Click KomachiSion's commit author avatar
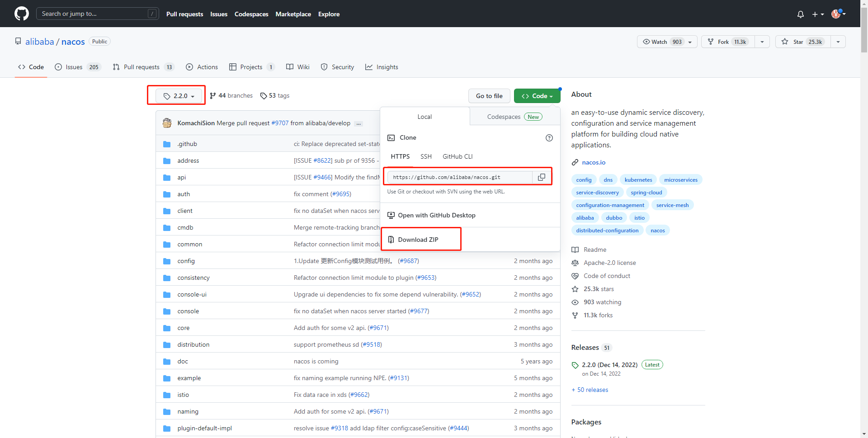The width and height of the screenshot is (868, 438). [167, 123]
